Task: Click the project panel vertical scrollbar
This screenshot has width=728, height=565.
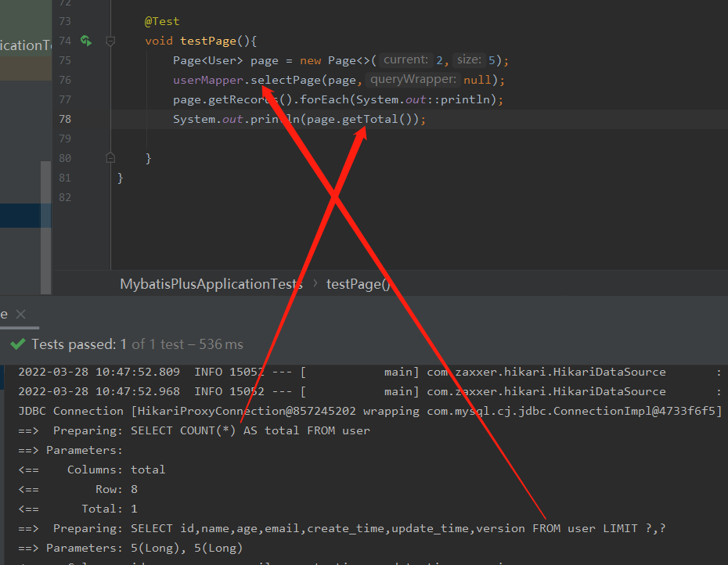Action: (x=45, y=228)
